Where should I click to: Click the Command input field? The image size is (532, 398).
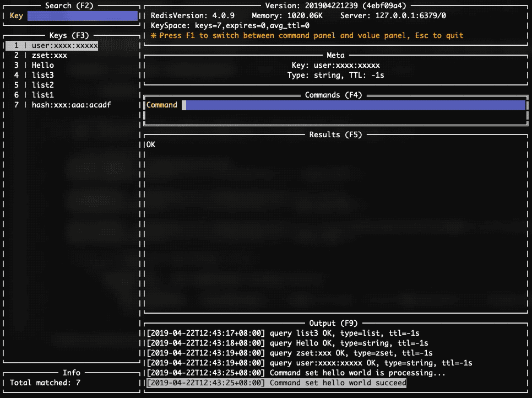coord(354,105)
